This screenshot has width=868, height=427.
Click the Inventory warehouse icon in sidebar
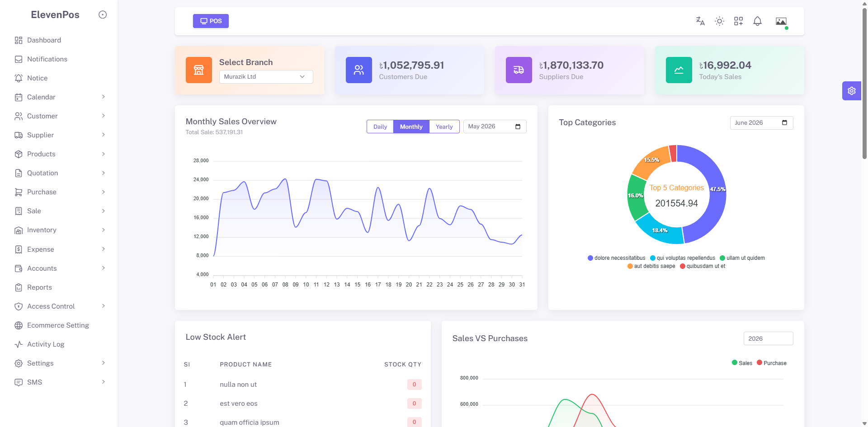click(19, 230)
